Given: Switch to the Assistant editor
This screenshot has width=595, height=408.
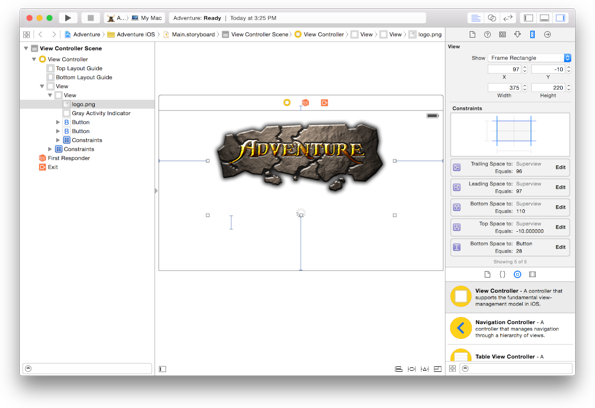Looking at the screenshot, I should pos(492,18).
